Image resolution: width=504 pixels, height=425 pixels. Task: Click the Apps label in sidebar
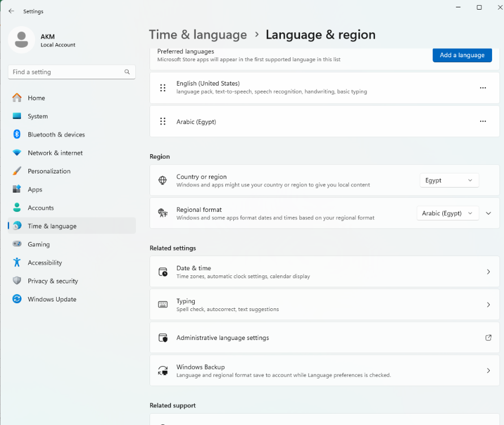tap(35, 189)
